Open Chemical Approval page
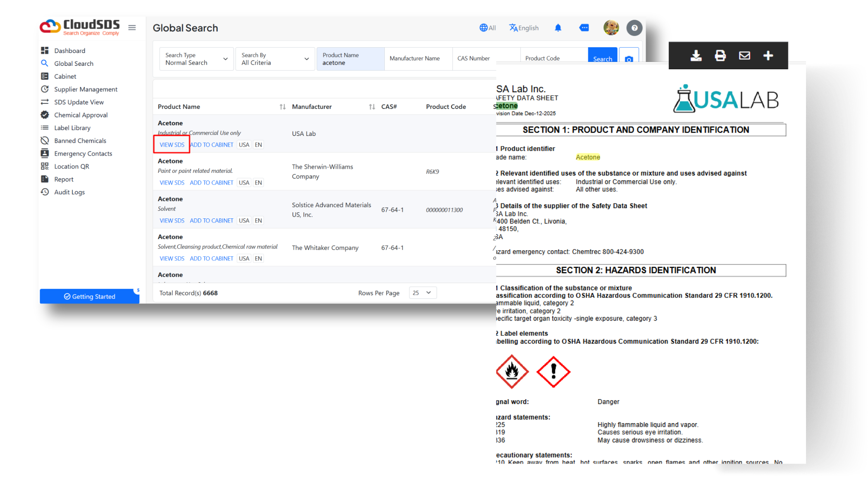Image resolution: width=868 pixels, height=488 pixels. click(x=81, y=115)
